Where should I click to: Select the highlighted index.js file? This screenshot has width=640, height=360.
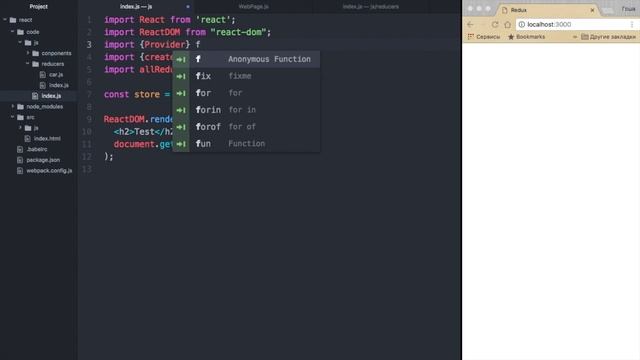pos(51,96)
